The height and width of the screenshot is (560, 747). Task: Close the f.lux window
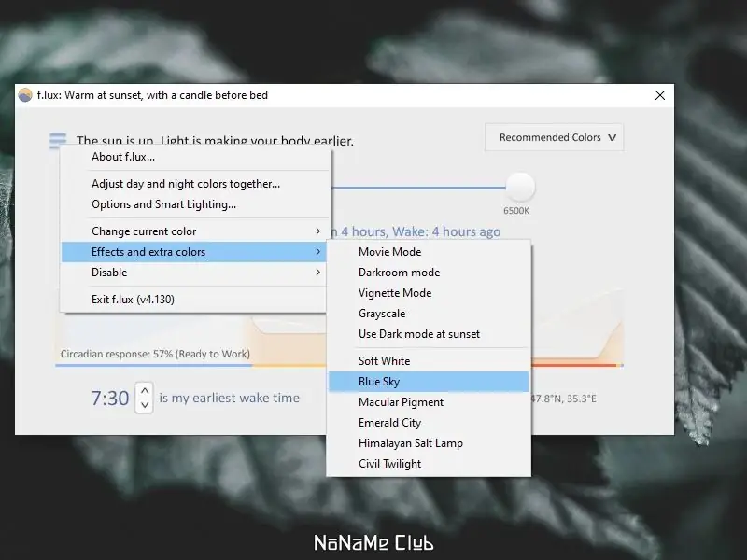click(x=660, y=95)
